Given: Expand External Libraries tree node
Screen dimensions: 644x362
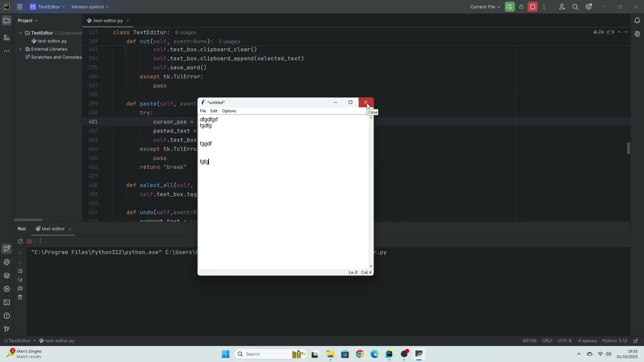Looking at the screenshot, I should 21,49.
